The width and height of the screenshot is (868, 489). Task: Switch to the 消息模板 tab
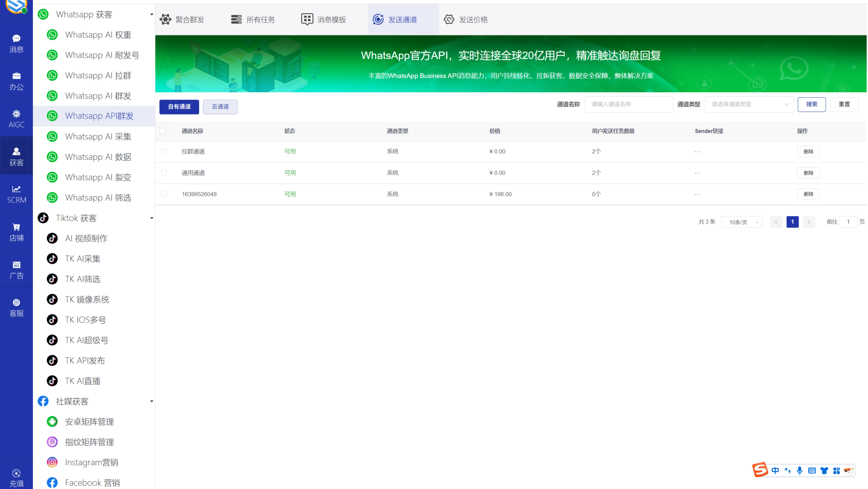pyautogui.click(x=324, y=19)
